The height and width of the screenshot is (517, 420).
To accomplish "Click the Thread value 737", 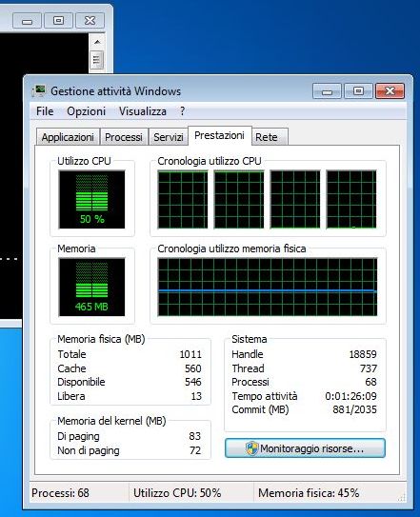I will point(369,368).
